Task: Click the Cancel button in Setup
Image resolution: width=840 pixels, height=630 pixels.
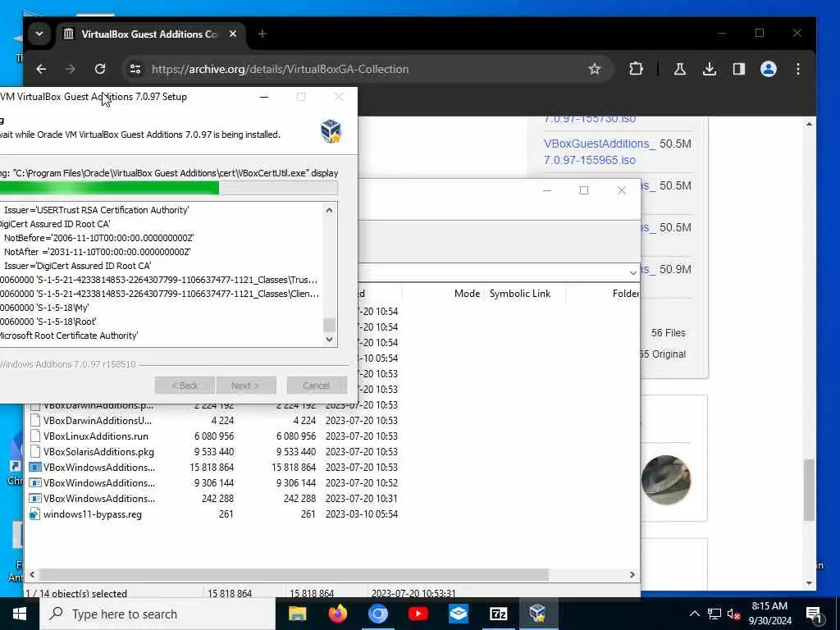Action: pos(317,386)
